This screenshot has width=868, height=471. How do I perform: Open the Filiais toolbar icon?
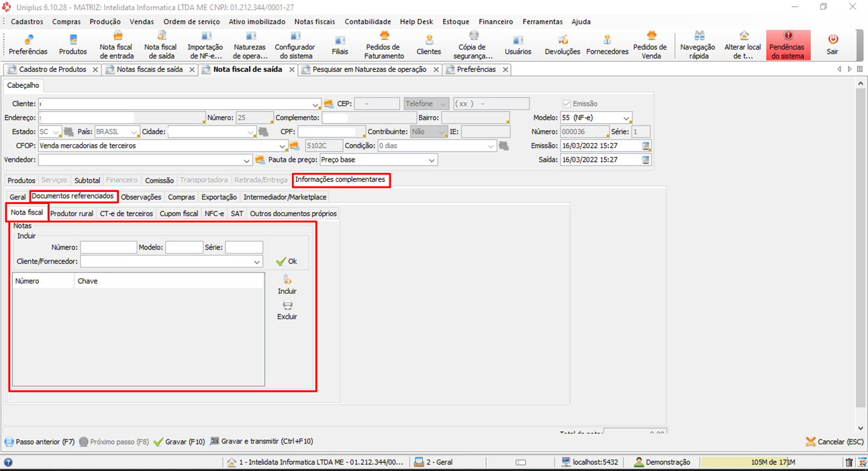click(340, 45)
